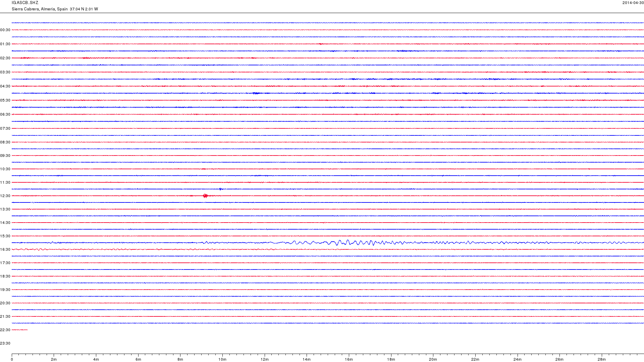Click the 0 tick on the minute axis
The height and width of the screenshot is (362, 644).
point(12,359)
